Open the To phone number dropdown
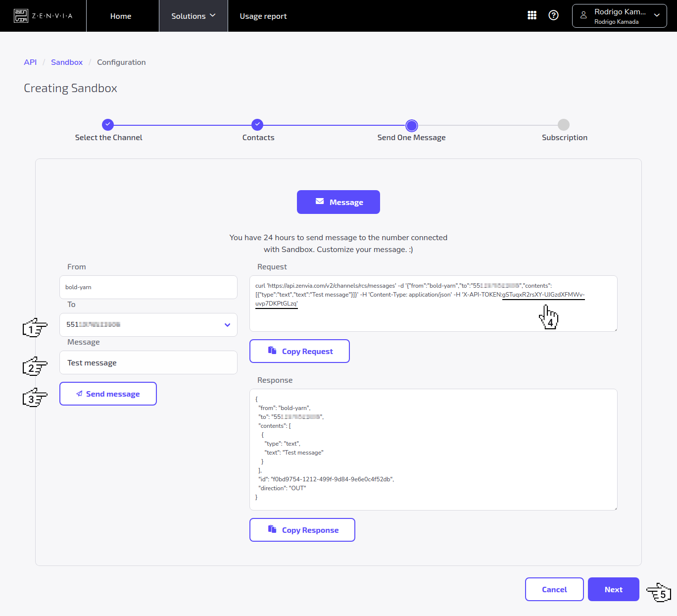The height and width of the screenshot is (616, 677). pyautogui.click(x=227, y=325)
